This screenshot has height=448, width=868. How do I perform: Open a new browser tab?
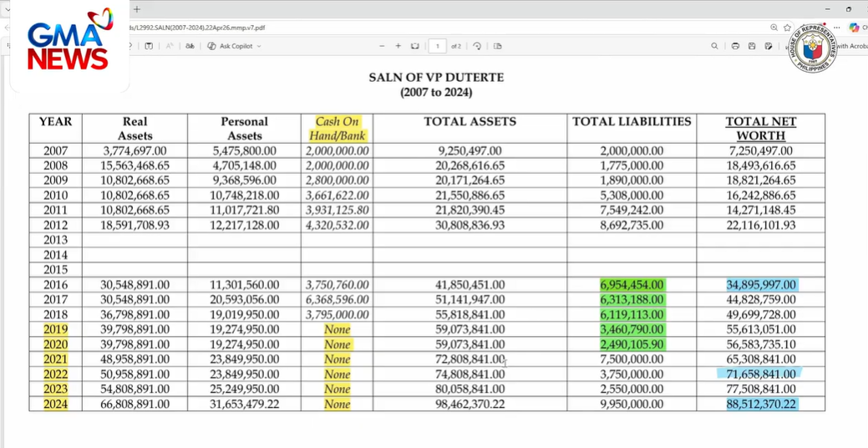pos(137,9)
